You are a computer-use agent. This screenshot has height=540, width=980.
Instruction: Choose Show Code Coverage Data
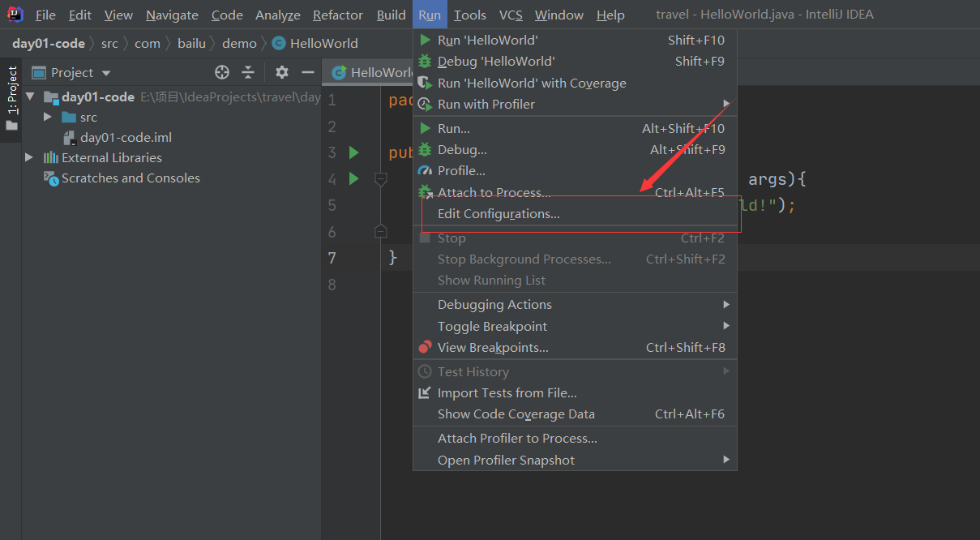(x=575, y=414)
